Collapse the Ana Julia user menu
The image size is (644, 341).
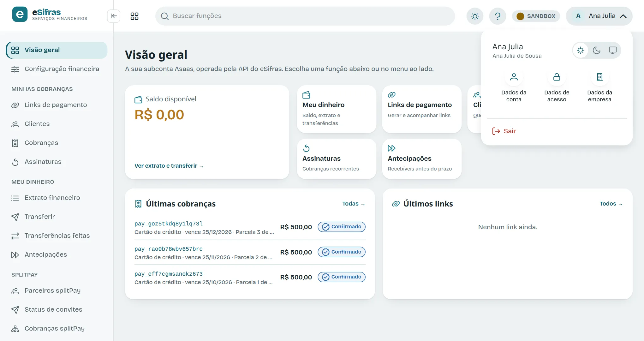599,16
